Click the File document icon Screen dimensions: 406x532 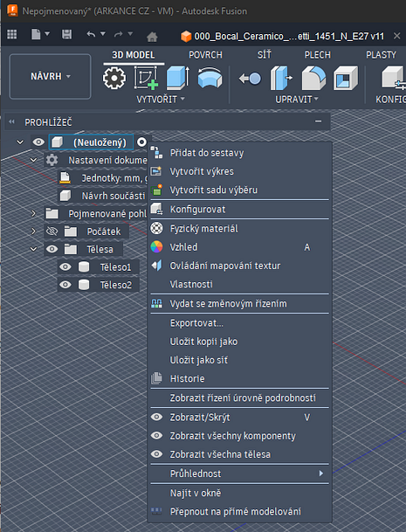[x=36, y=34]
